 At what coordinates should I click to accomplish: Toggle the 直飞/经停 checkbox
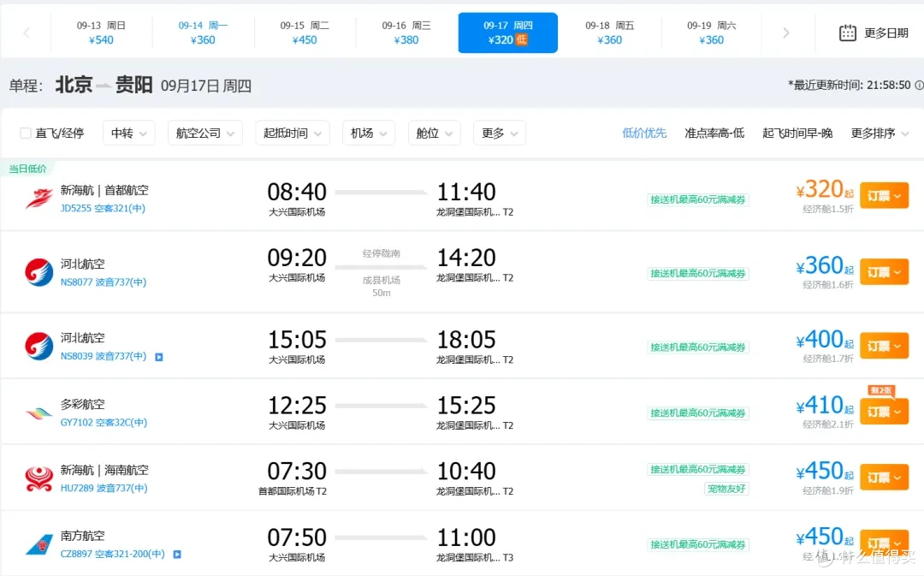(26, 134)
